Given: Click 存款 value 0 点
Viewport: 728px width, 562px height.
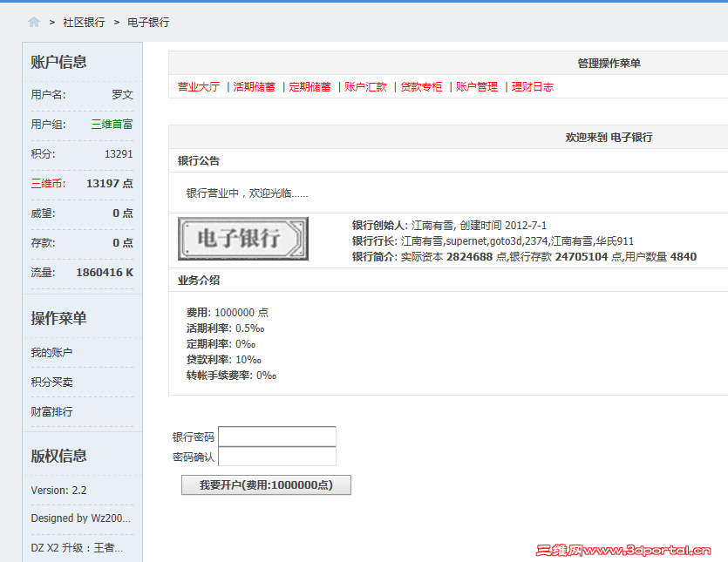Looking at the screenshot, I should point(123,243).
